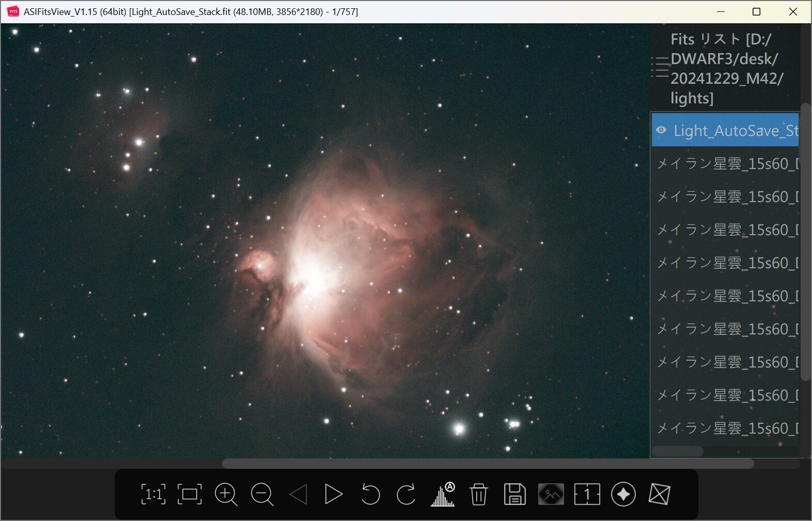This screenshot has height=521, width=812.
Task: Rotate the image clockwise
Action: point(406,495)
